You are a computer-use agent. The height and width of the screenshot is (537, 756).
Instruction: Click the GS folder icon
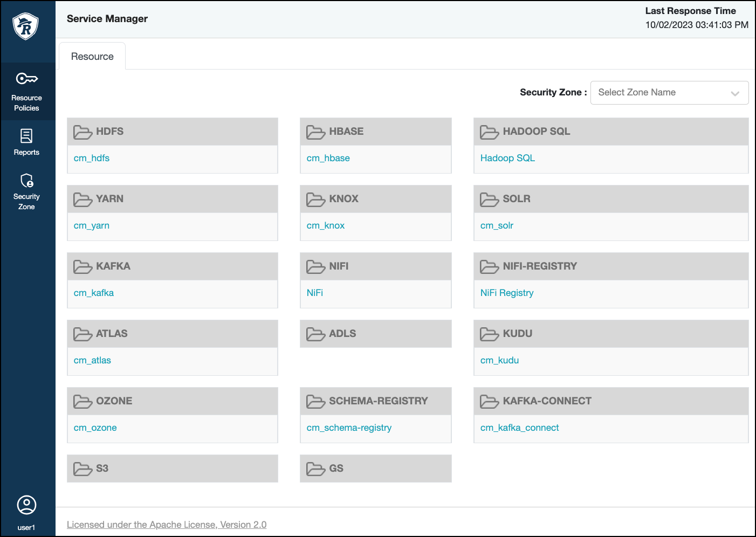click(x=315, y=469)
